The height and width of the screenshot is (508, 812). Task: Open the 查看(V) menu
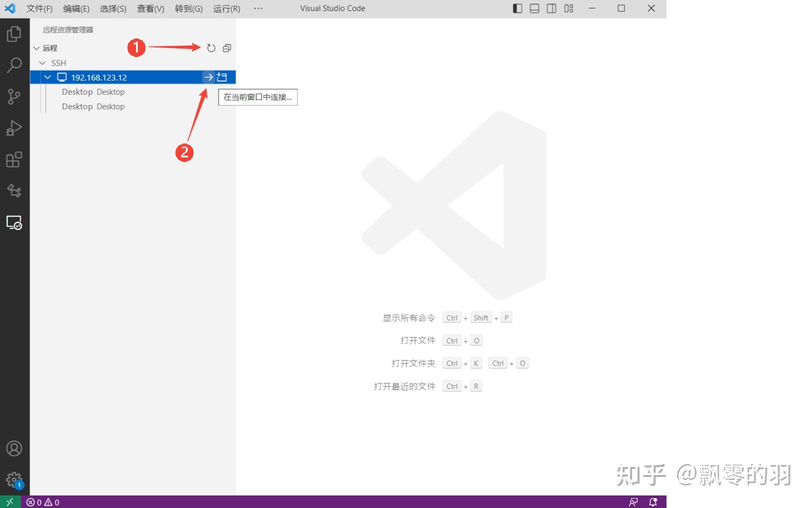pos(150,8)
